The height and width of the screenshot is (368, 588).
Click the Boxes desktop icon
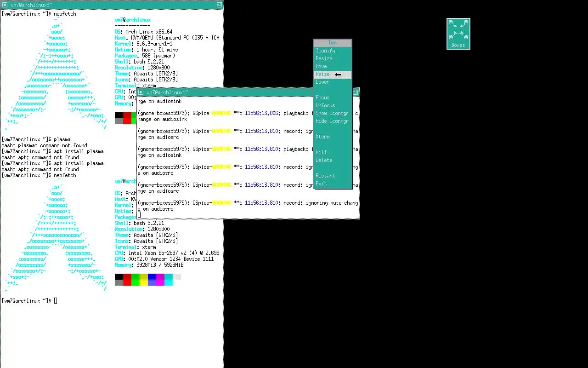click(x=458, y=34)
